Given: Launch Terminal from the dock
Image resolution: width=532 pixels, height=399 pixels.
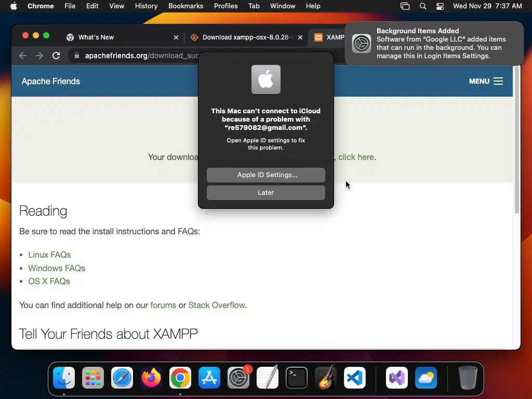Looking at the screenshot, I should point(297,378).
